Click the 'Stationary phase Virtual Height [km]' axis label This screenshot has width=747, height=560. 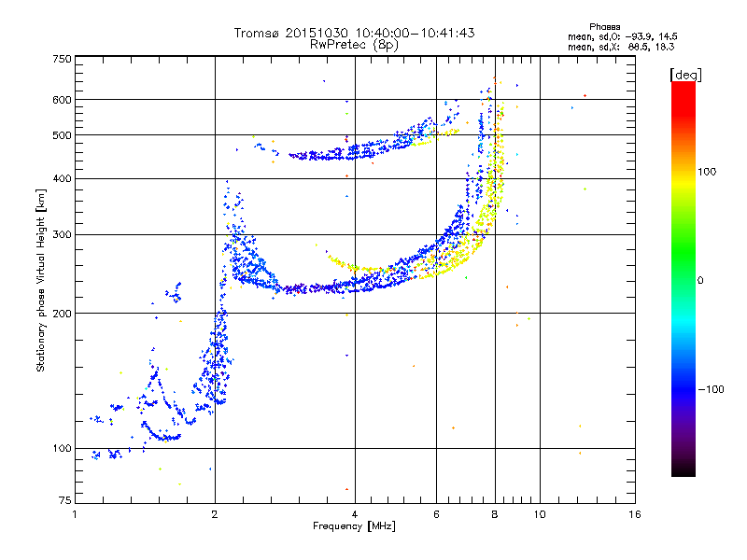tap(41, 281)
